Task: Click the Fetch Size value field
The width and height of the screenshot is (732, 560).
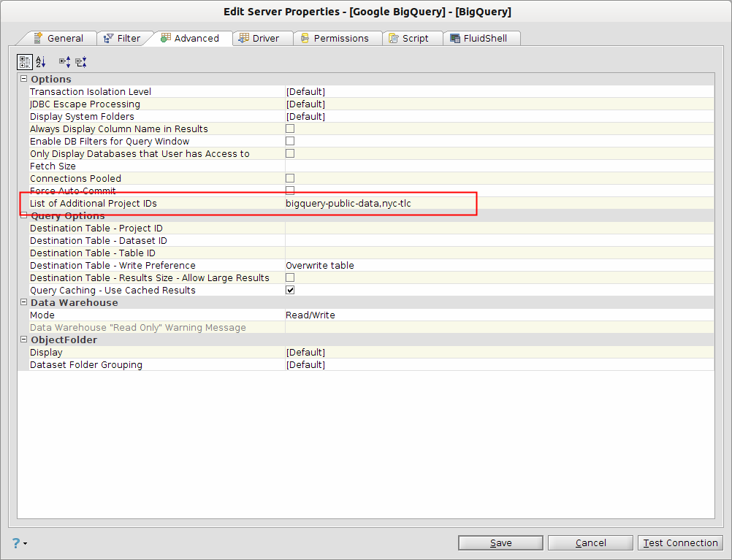Action: [x=500, y=166]
